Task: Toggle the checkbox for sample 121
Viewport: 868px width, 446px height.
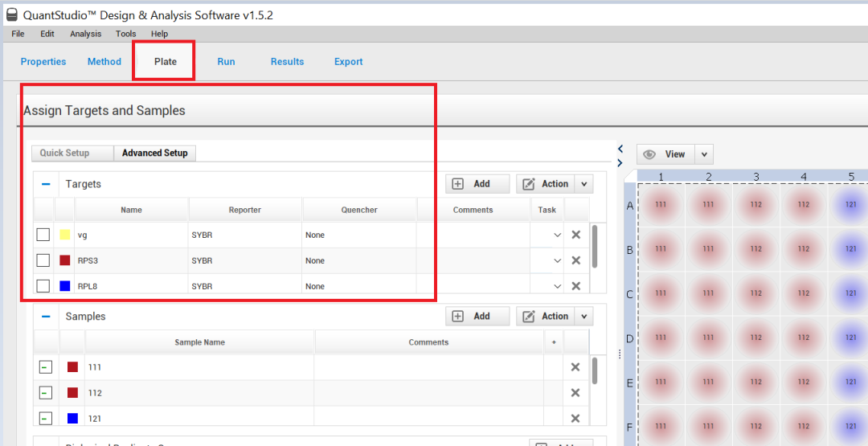Action: (x=45, y=419)
